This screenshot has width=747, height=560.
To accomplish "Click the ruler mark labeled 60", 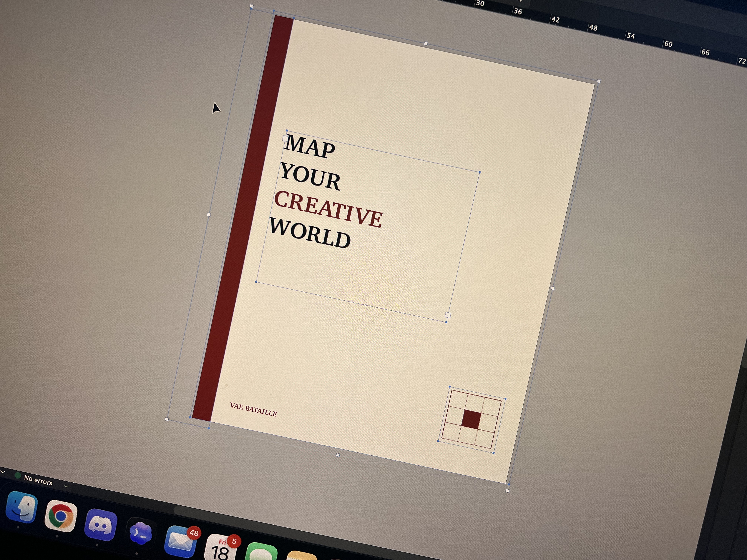I will pyautogui.click(x=668, y=44).
